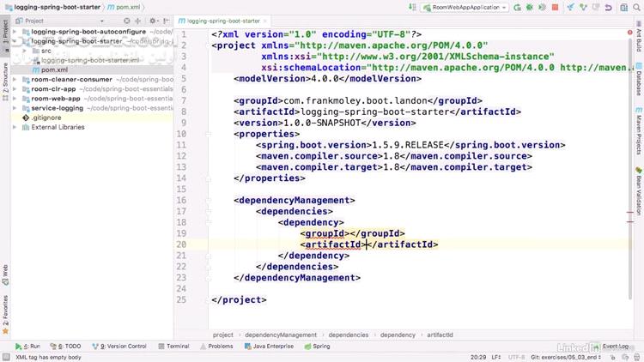Viewport: 644px width, 362px height.
Task: Click the fold marker at line 16
Action: coord(209,200)
